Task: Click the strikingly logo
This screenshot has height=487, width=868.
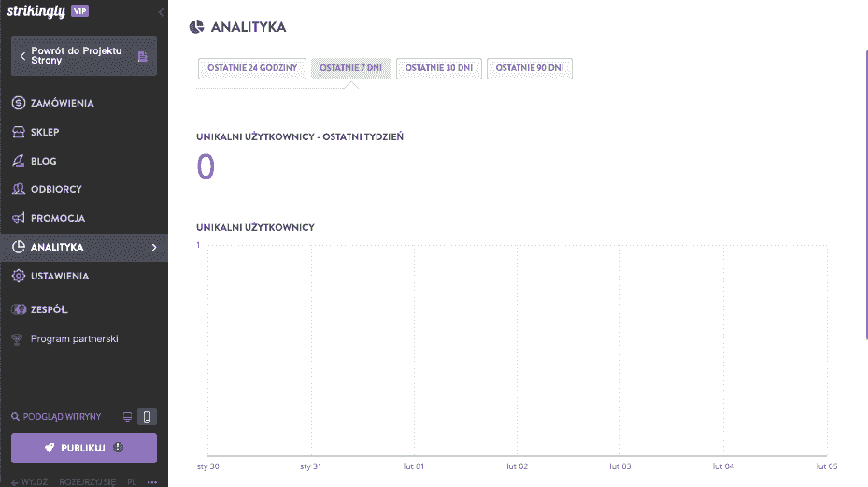Action: coord(36,11)
